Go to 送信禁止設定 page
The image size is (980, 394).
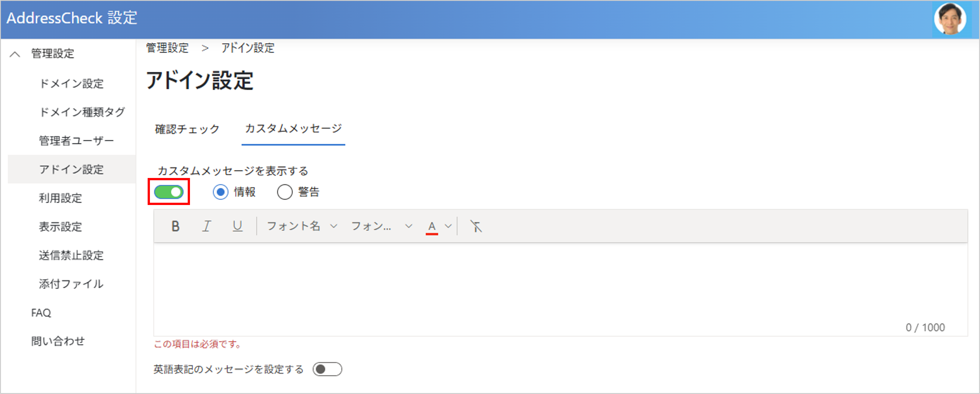(71, 255)
